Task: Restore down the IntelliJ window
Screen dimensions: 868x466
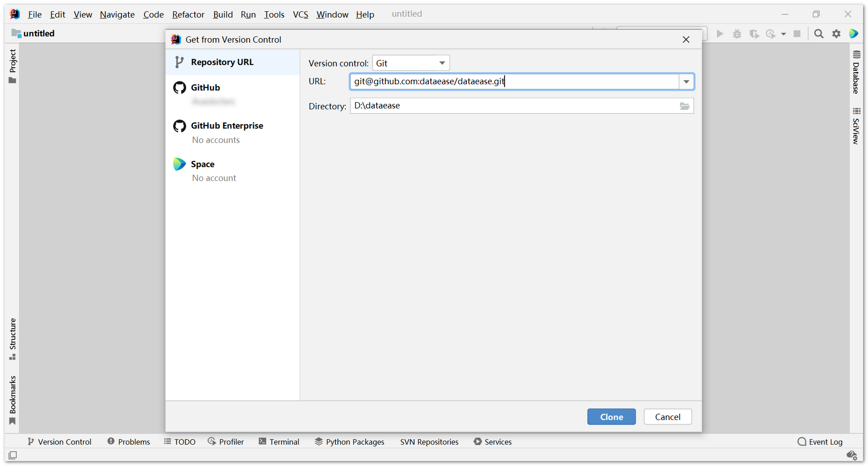Action: coord(816,14)
